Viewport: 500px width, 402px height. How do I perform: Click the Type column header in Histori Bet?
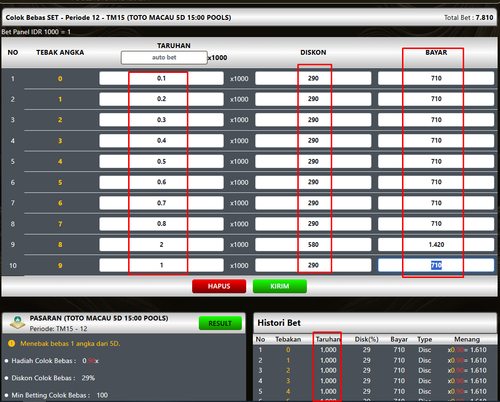425,339
